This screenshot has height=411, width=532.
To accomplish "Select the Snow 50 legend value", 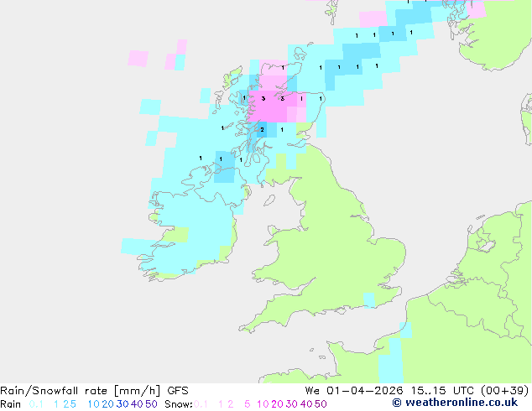I will pyautogui.click(x=321, y=404).
